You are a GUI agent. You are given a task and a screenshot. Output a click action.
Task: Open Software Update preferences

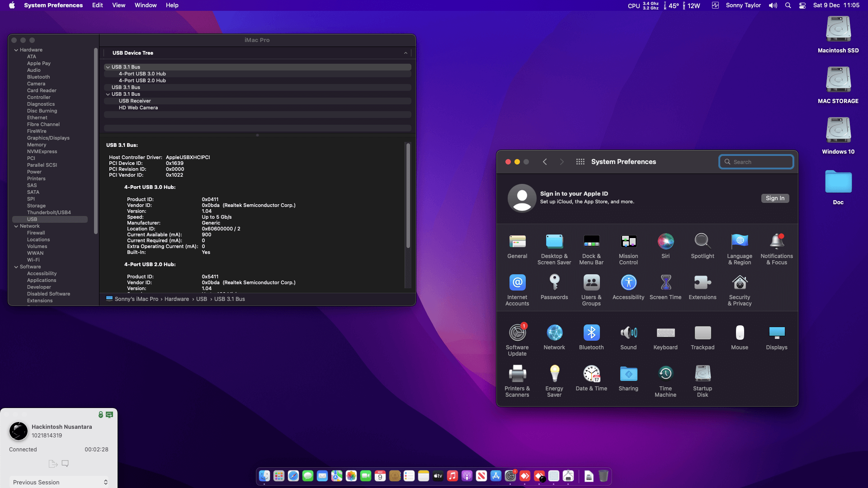517,333
